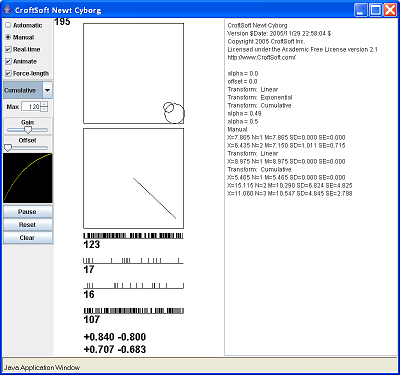Viewport: 400px width, 375px height.
Task: Click the Reset button
Action: 28,225
